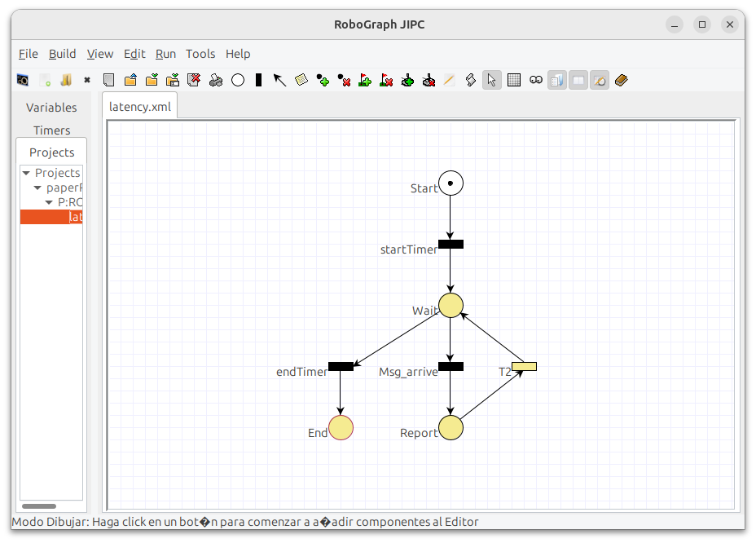This screenshot has width=756, height=543.
Task: Collapse the paperP tree node
Action: [x=37, y=188]
